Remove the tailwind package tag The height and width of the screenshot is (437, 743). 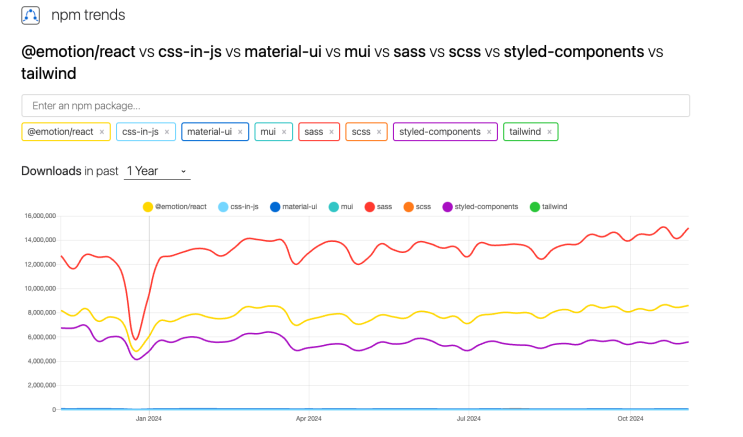point(550,131)
